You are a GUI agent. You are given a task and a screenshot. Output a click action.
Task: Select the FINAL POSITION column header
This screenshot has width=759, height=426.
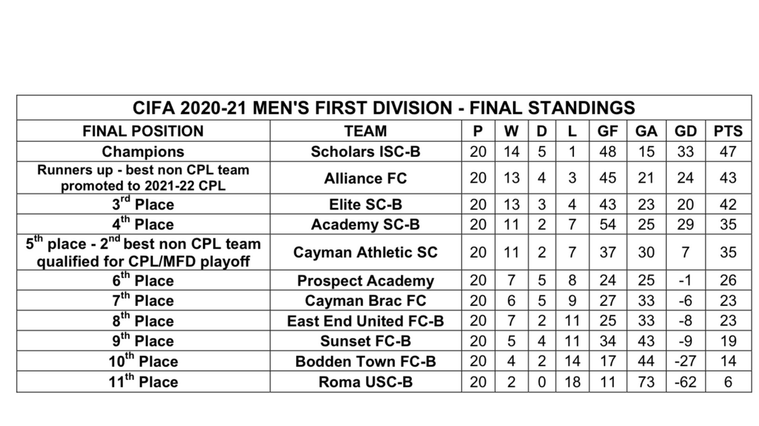tap(143, 131)
